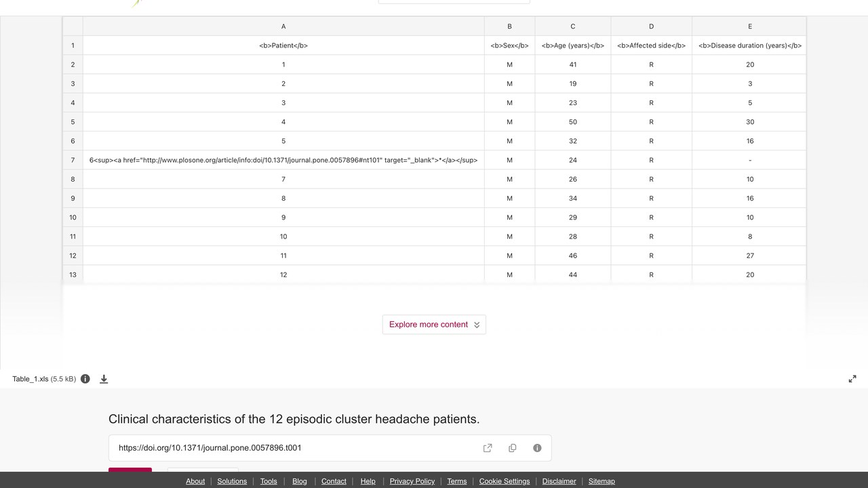Open the Terms footer link

457,481
